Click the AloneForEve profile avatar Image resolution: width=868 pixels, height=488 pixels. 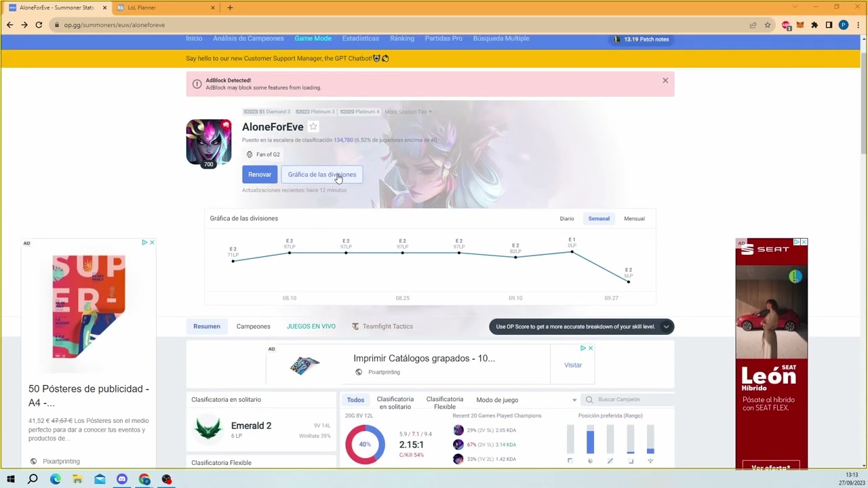pyautogui.click(x=209, y=142)
